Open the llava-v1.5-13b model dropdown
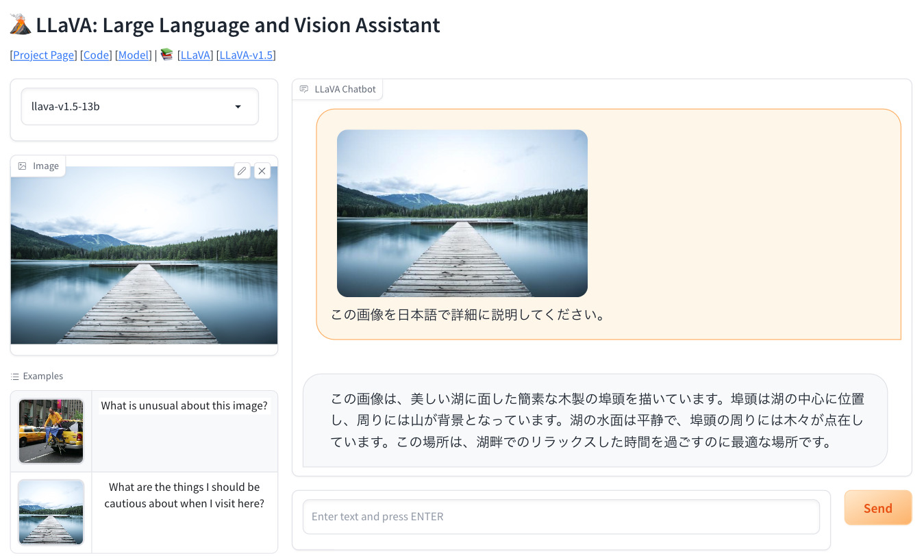 (140, 106)
